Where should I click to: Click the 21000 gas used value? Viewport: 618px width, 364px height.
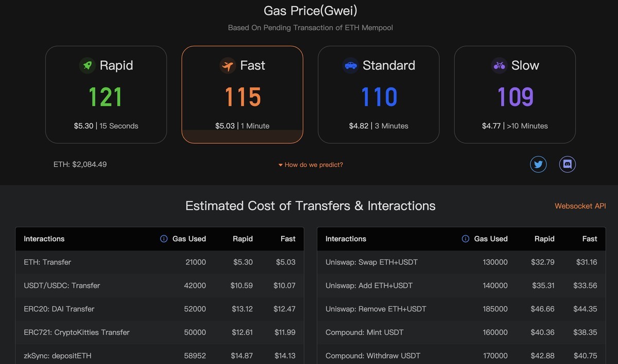(x=196, y=262)
